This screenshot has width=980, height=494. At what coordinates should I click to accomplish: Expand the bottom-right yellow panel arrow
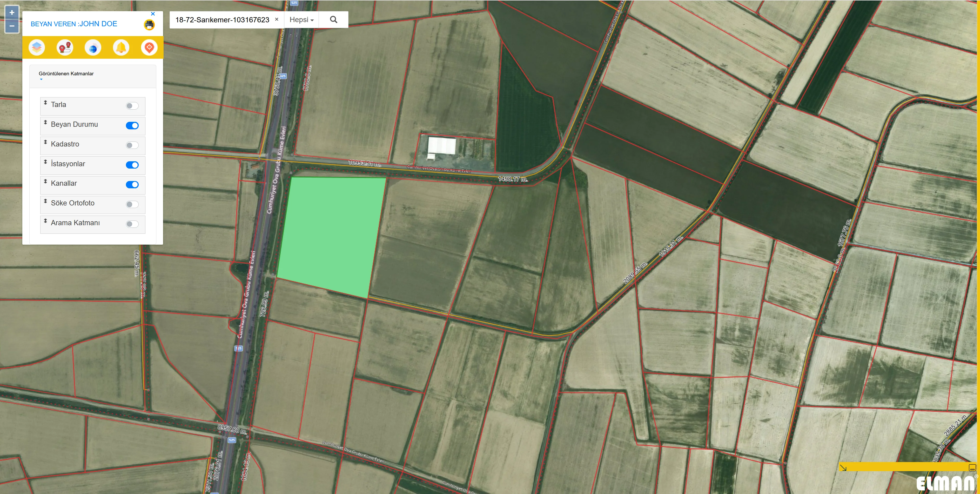[843, 468]
